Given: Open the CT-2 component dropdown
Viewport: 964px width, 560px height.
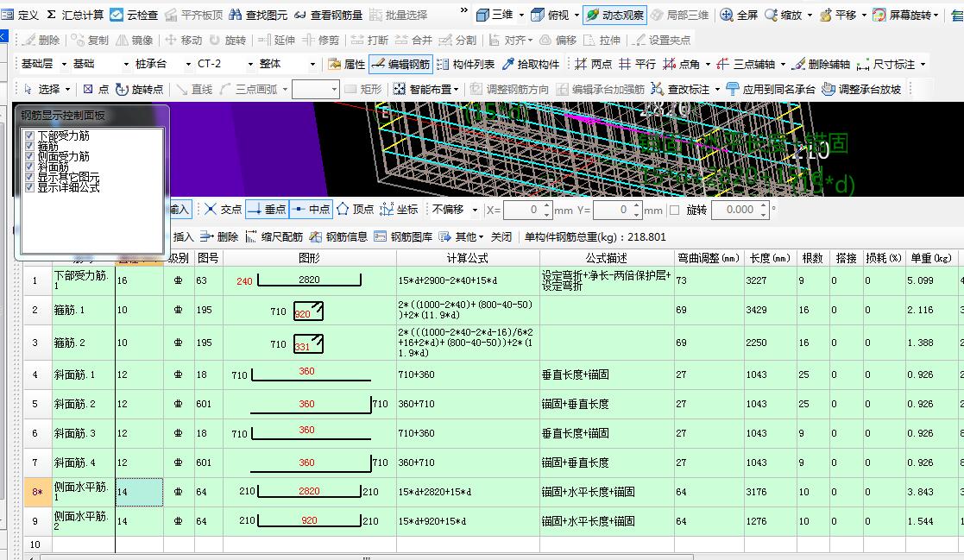Looking at the screenshot, I should click(x=250, y=64).
